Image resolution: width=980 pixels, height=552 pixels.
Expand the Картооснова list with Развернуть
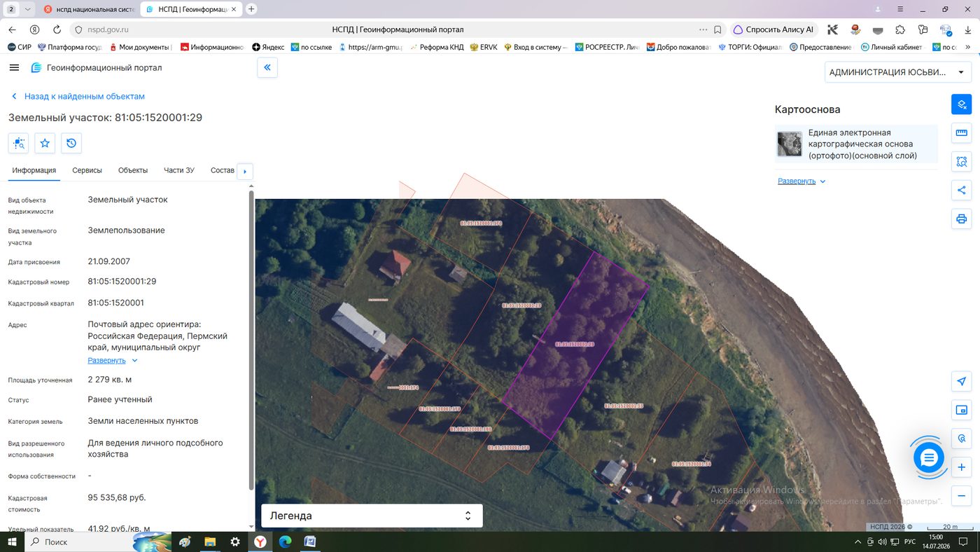801,181
